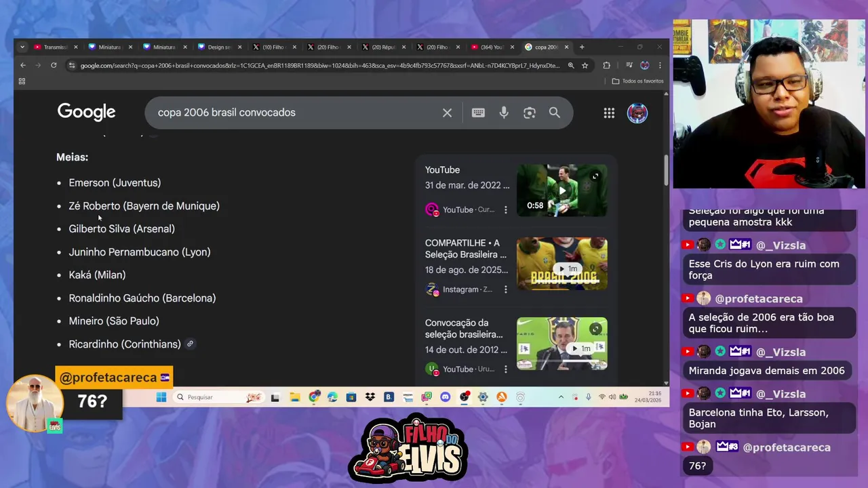This screenshot has width=868, height=488.
Task: Open Chrome extensions puzzle menu
Action: coord(606,65)
